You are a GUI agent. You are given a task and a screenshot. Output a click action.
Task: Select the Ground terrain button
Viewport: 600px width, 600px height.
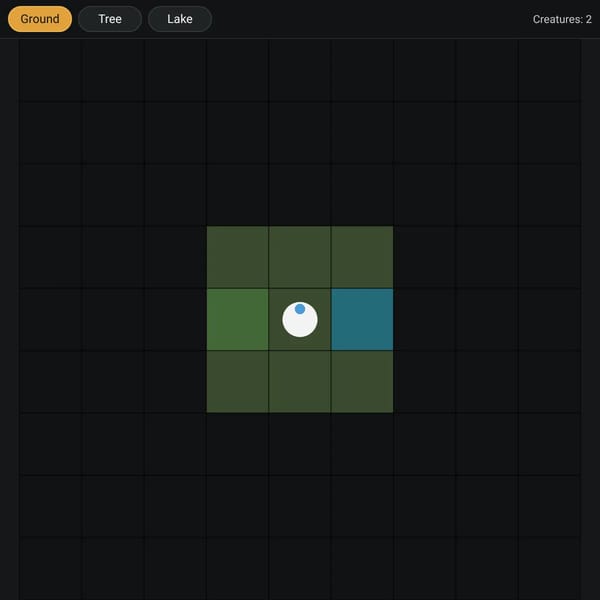pos(40,19)
